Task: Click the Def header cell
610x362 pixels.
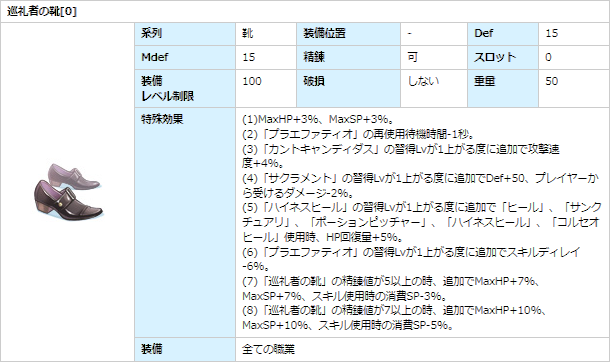Action: 503,33
